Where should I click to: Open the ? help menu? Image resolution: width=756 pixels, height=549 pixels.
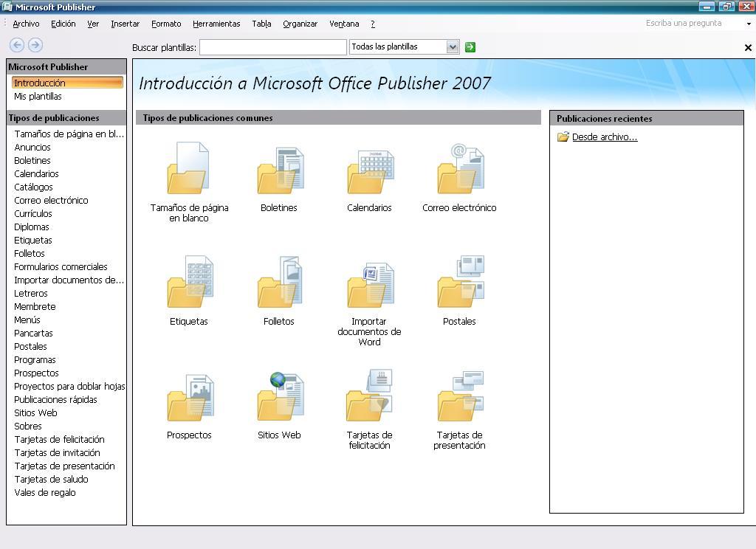(373, 24)
